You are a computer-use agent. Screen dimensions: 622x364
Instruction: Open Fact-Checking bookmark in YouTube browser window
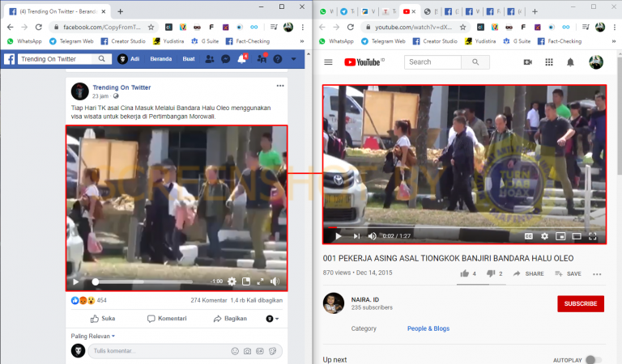coord(560,41)
